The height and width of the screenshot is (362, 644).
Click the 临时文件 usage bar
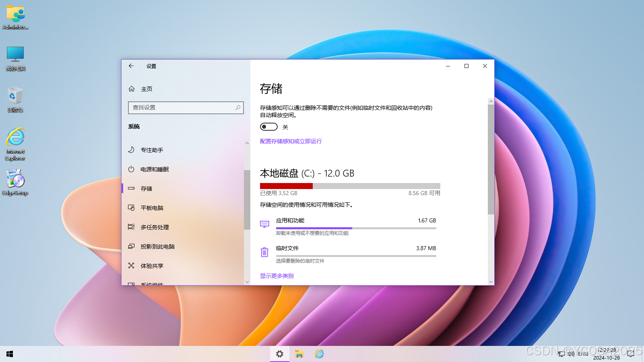click(356, 256)
